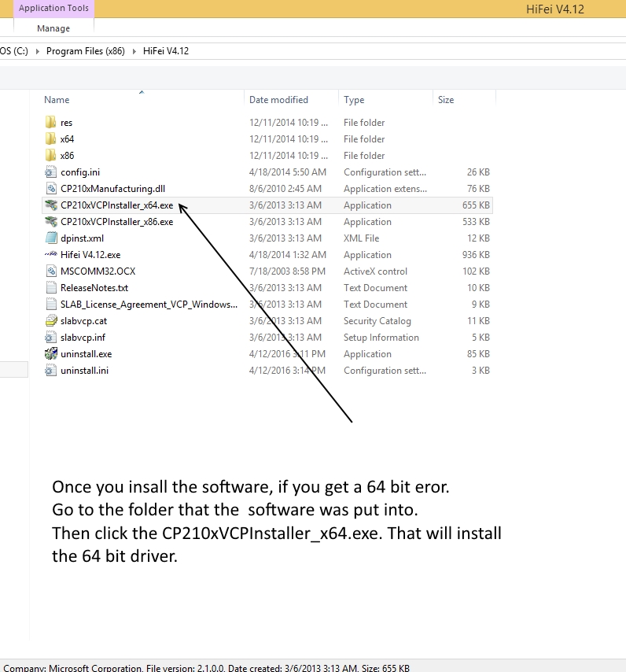Viewport: 626px width, 672px height.
Task: Select slabvcp.inf file name
Action: (x=83, y=338)
